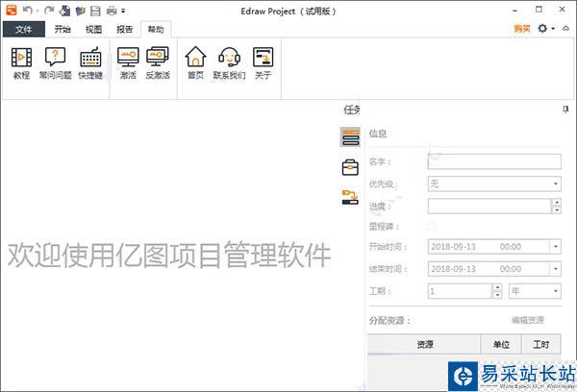Viewport: 577px width, 392px height.
Task: Click the print icon in quick toolbar
Action: [112, 11]
